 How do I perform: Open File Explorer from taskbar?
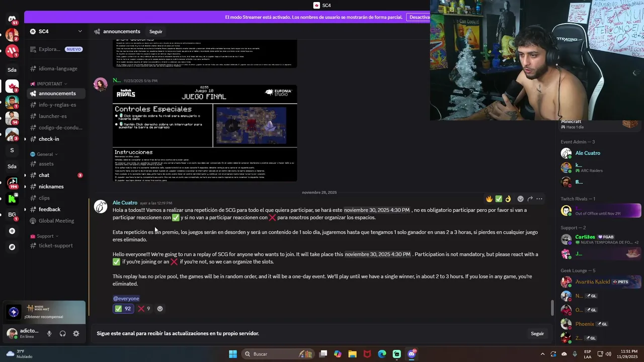pyautogui.click(x=352, y=354)
